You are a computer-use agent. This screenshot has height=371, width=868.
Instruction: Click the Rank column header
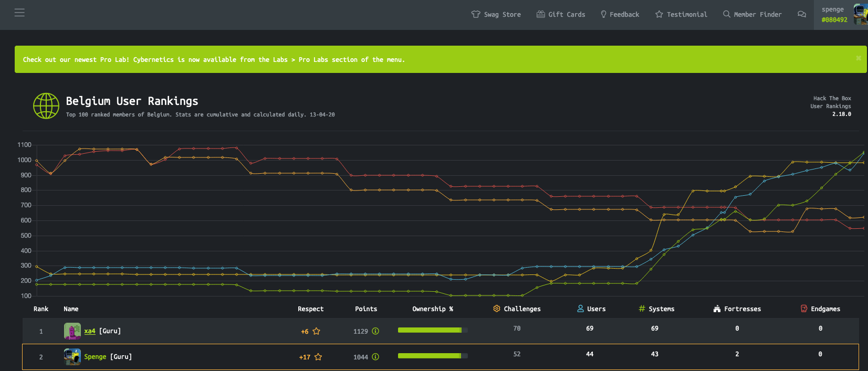click(x=41, y=309)
